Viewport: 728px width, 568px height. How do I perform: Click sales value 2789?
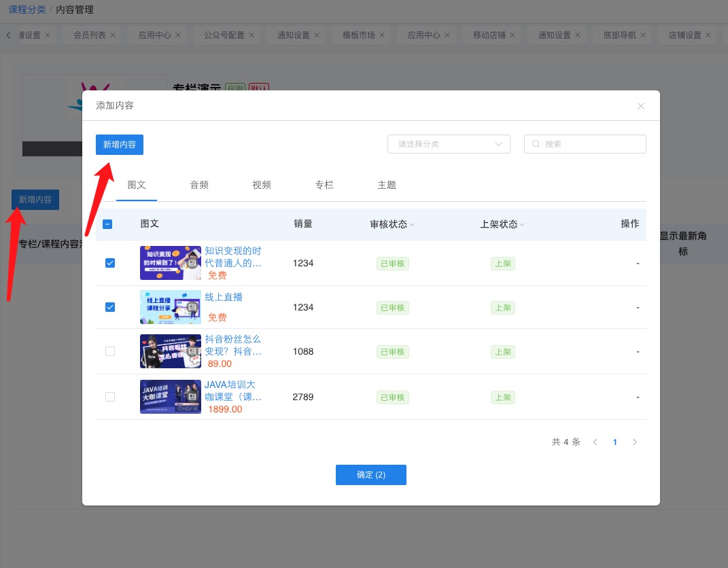point(302,397)
